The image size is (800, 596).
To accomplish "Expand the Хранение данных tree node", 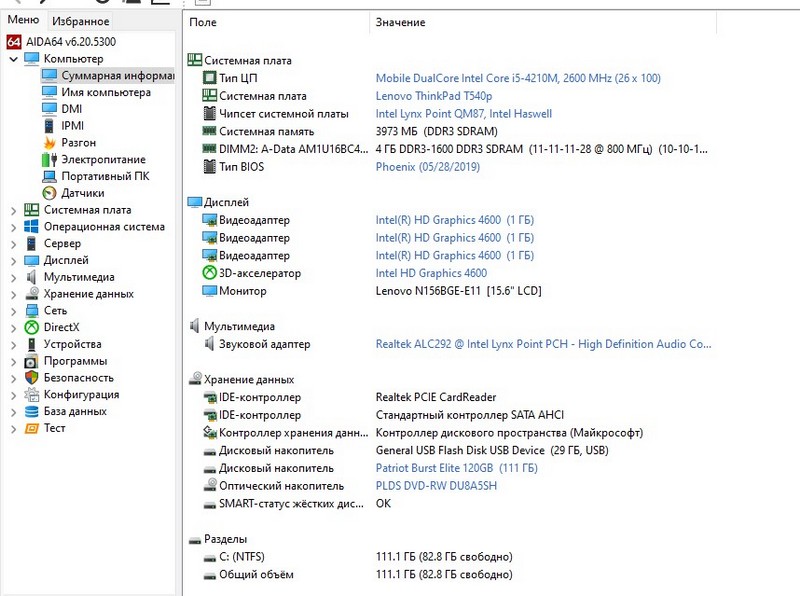I will (x=13, y=294).
